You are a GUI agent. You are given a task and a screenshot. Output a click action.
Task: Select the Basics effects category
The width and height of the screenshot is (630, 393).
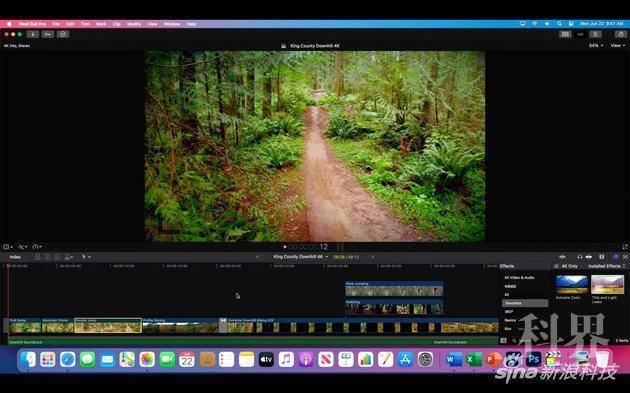click(x=510, y=320)
